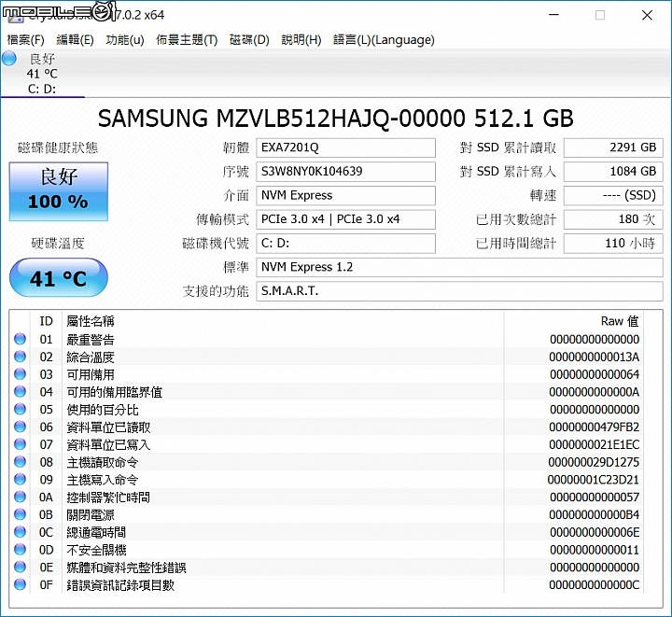Click status dot for attribute 01 嚴重警告

(x=20, y=340)
